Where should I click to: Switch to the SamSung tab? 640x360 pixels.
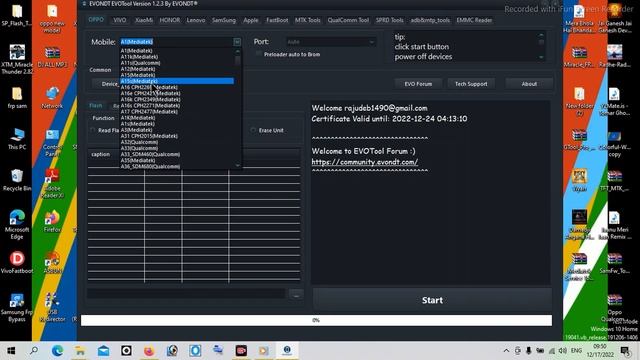click(223, 20)
